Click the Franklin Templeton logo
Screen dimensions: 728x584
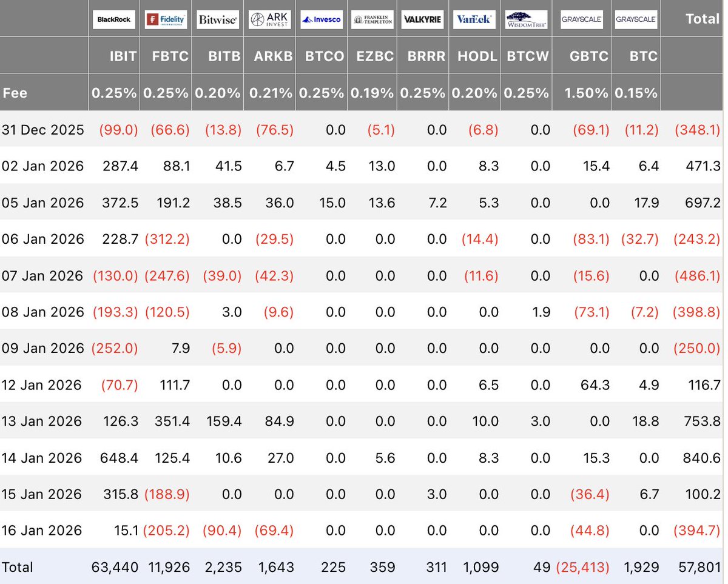tap(372, 19)
